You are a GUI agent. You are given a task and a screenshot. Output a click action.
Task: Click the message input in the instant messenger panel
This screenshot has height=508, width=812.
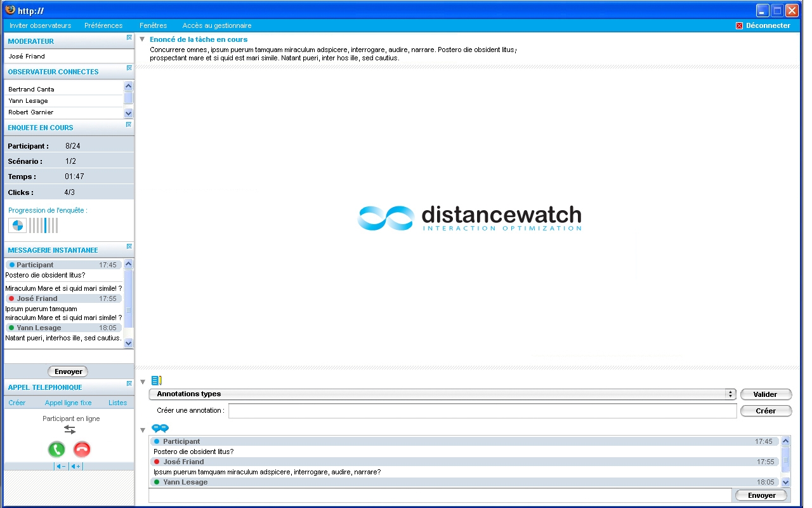69,356
